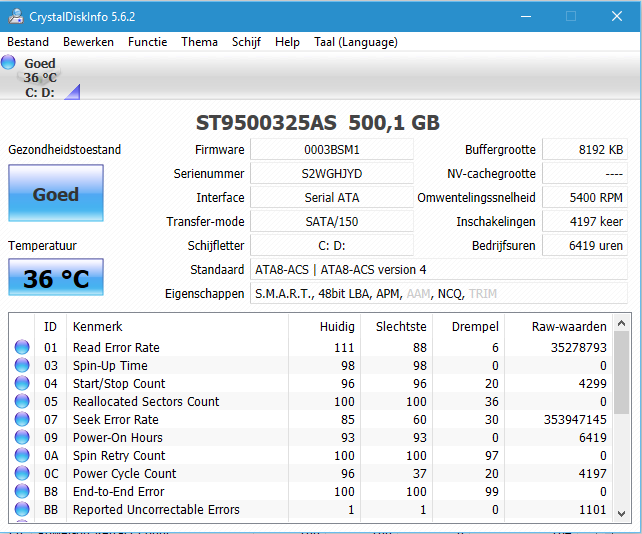Select the Reported Uncorrectable Errors attribute name
Screen dimensions: 642x534
click(x=156, y=509)
